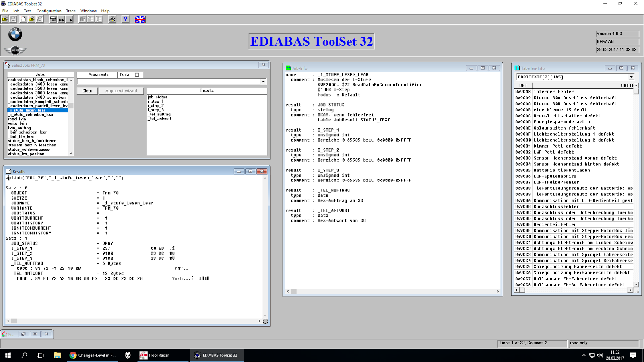Select result i_step_2 in Results list
This screenshot has height=362, width=644.
tap(156, 106)
